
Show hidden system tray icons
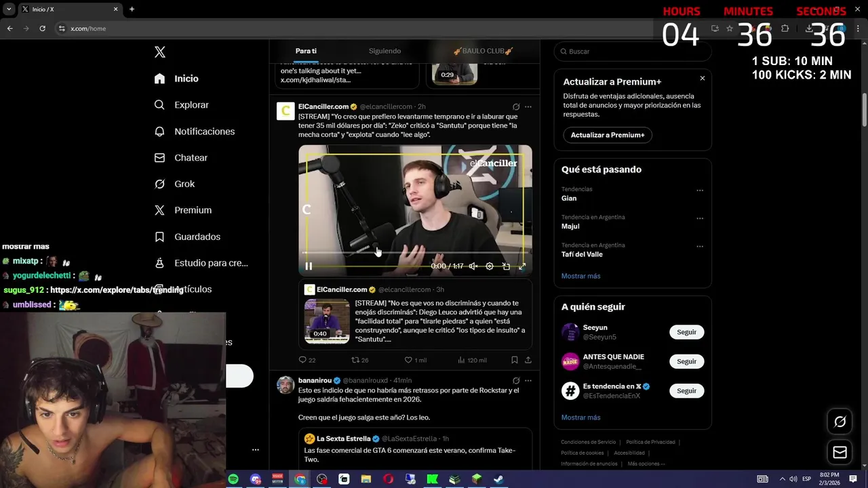[782, 479]
